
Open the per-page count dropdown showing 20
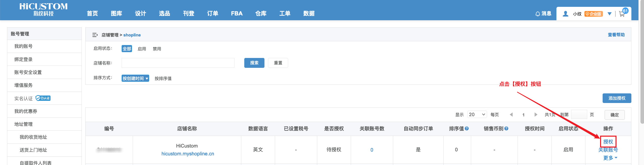point(477,115)
